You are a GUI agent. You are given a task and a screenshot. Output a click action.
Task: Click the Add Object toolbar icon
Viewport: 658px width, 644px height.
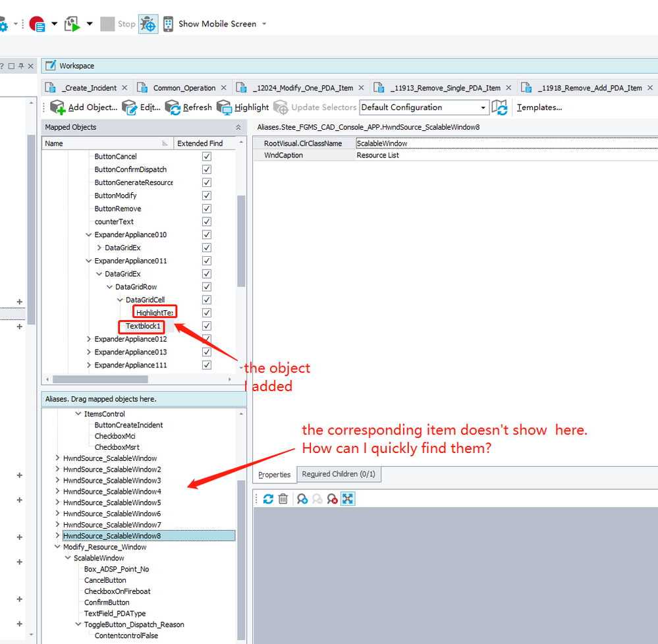click(x=57, y=107)
